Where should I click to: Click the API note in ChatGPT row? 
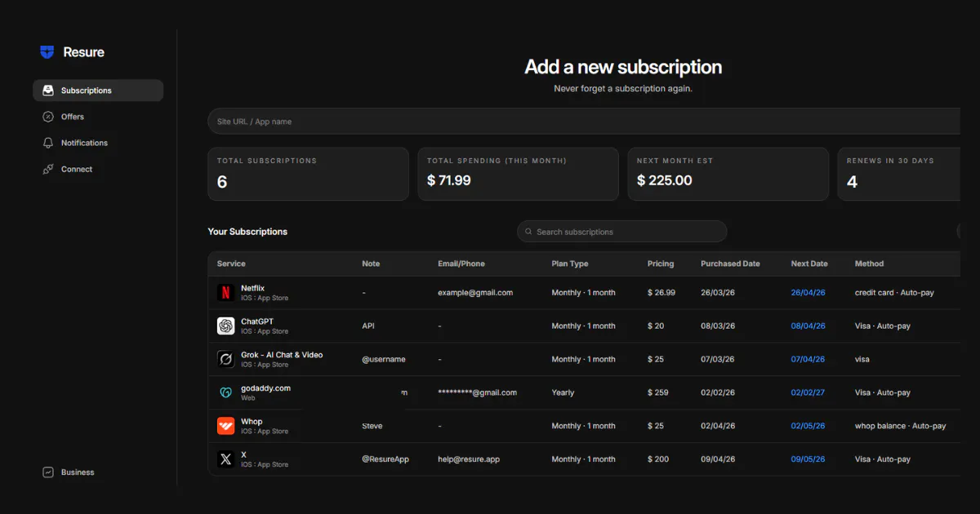(x=368, y=326)
